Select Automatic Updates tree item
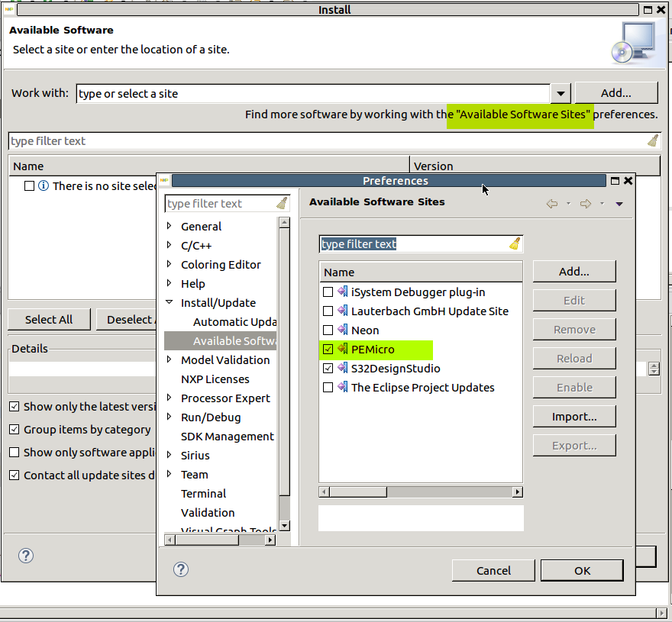 (x=234, y=322)
